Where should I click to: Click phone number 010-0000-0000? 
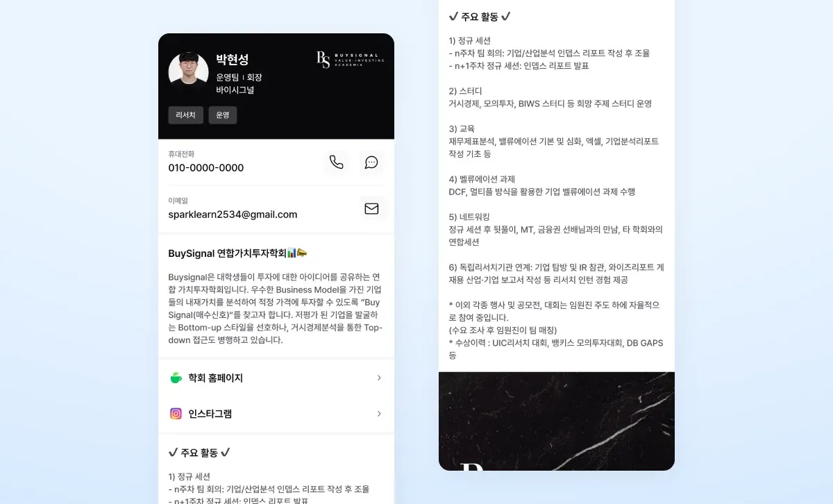tap(206, 168)
